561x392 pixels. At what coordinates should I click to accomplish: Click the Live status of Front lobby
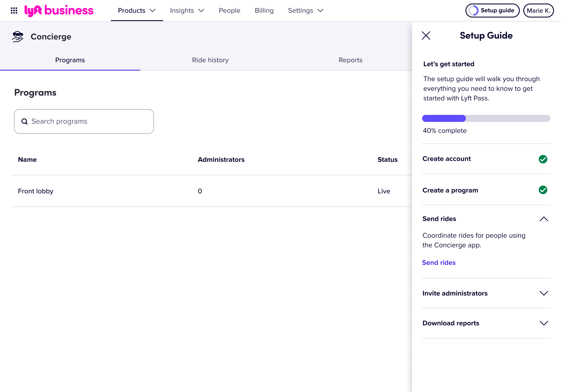click(384, 191)
